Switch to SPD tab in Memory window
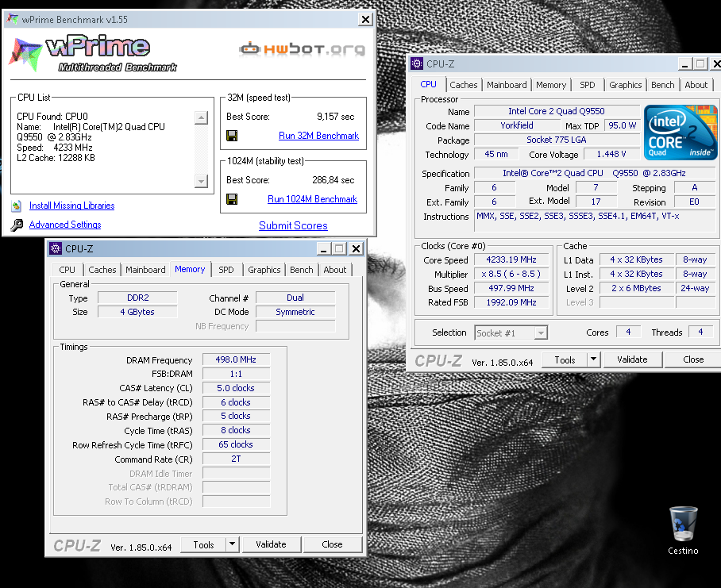721x588 pixels. 226,270
